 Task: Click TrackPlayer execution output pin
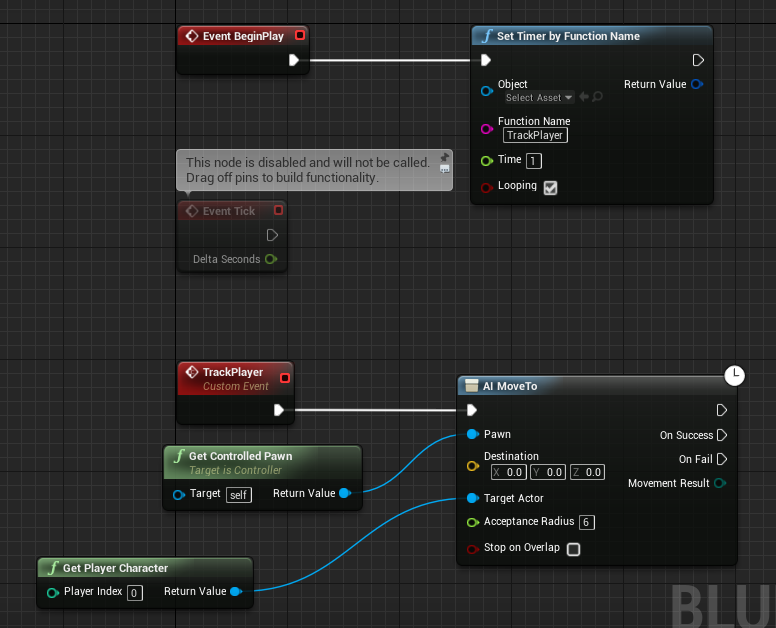coord(279,410)
